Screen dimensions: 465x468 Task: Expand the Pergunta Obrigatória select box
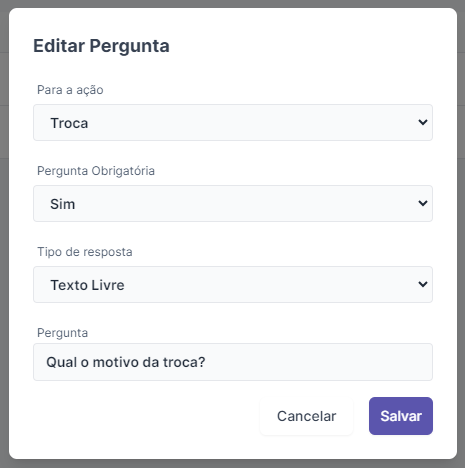click(233, 203)
